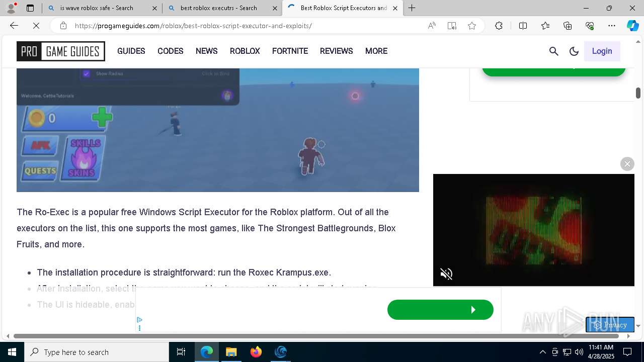The width and height of the screenshot is (644, 362).
Task: Open Tab actions menu icon
Action: tap(30, 8)
